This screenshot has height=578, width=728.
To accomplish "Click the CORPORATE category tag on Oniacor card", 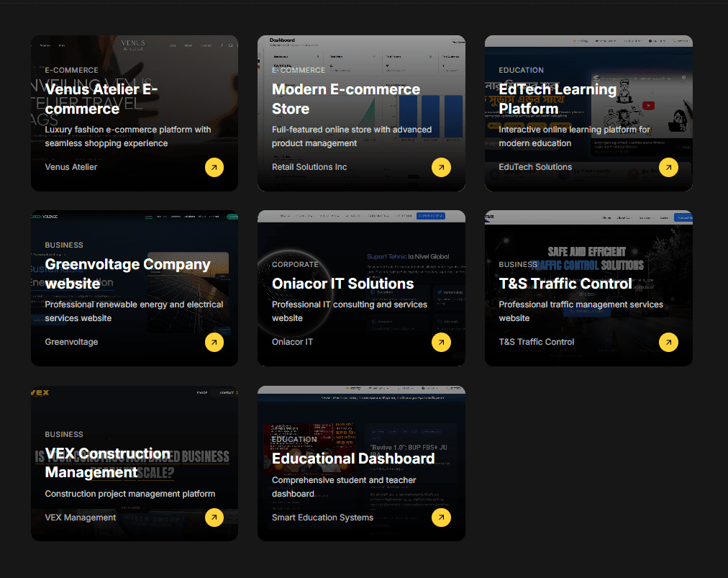I will [295, 265].
